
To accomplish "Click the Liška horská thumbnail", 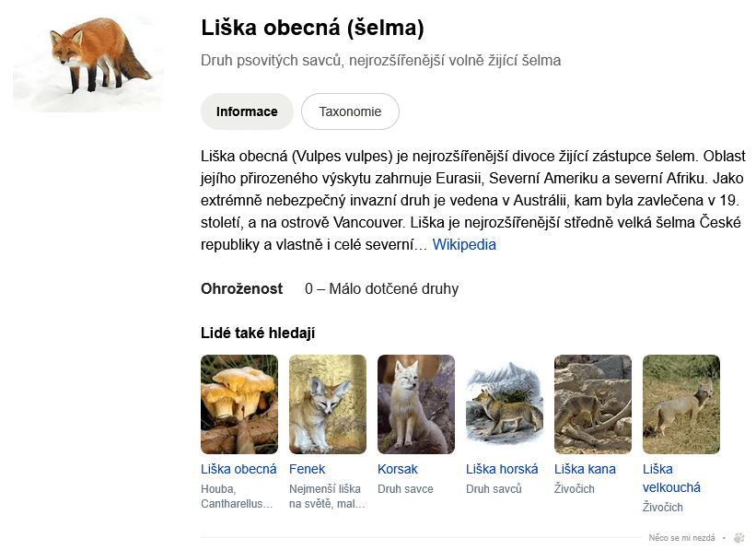I will (505, 404).
